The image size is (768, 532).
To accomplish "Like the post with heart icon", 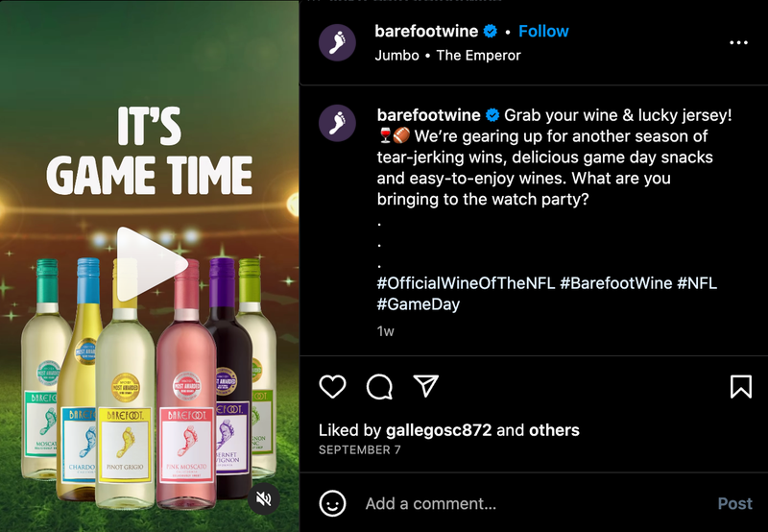I will click(332, 386).
